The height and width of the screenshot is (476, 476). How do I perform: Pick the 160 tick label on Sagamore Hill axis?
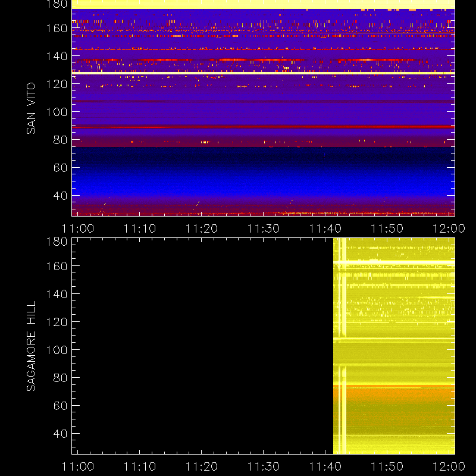point(57,266)
